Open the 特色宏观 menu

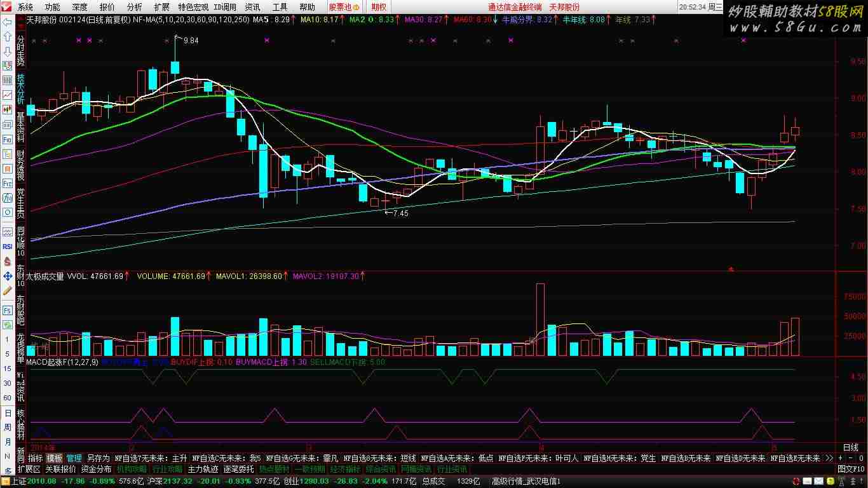click(193, 7)
